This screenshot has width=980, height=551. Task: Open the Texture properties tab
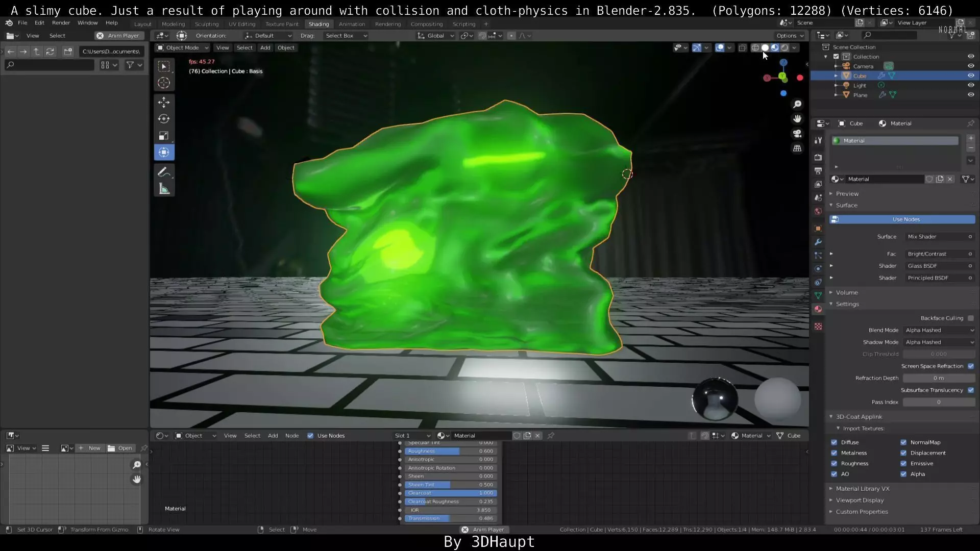(818, 326)
